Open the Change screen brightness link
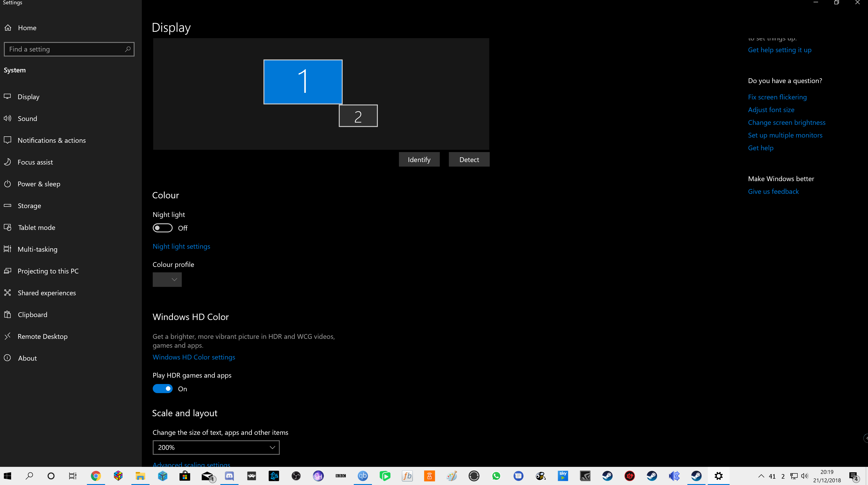868x485 pixels. click(x=787, y=122)
